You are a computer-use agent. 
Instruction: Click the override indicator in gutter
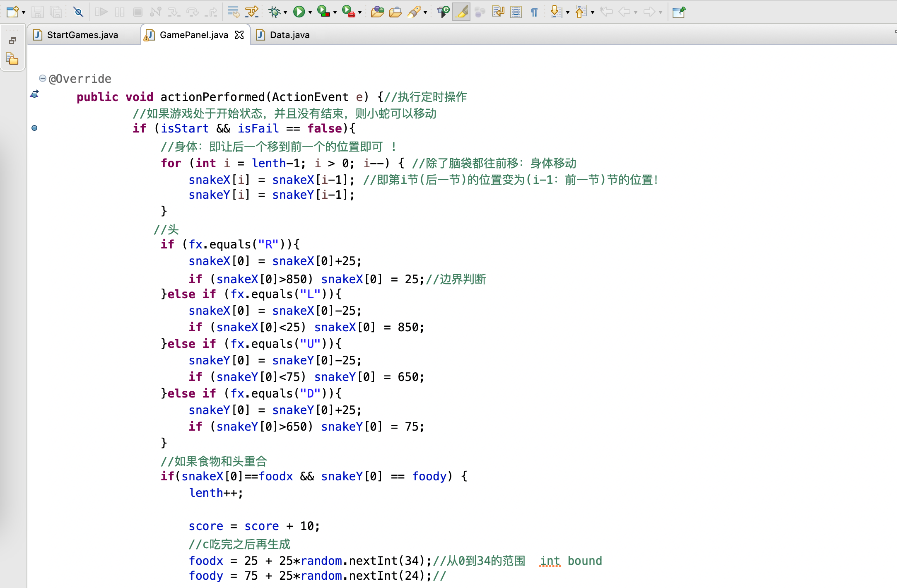(35, 94)
